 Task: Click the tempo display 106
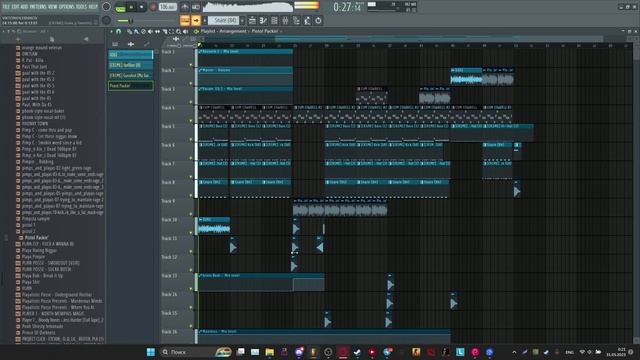(168, 7)
